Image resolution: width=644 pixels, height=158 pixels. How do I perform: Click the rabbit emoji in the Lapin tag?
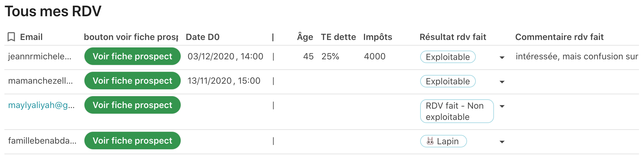pos(430,141)
